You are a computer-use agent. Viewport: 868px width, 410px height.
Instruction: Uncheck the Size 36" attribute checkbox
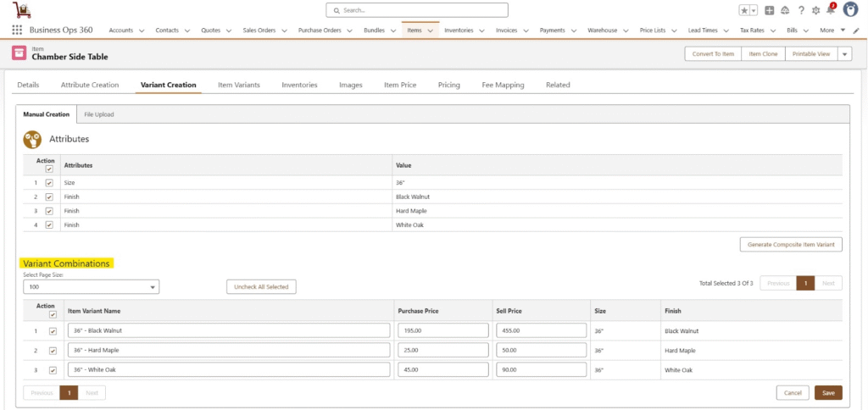pos(49,182)
